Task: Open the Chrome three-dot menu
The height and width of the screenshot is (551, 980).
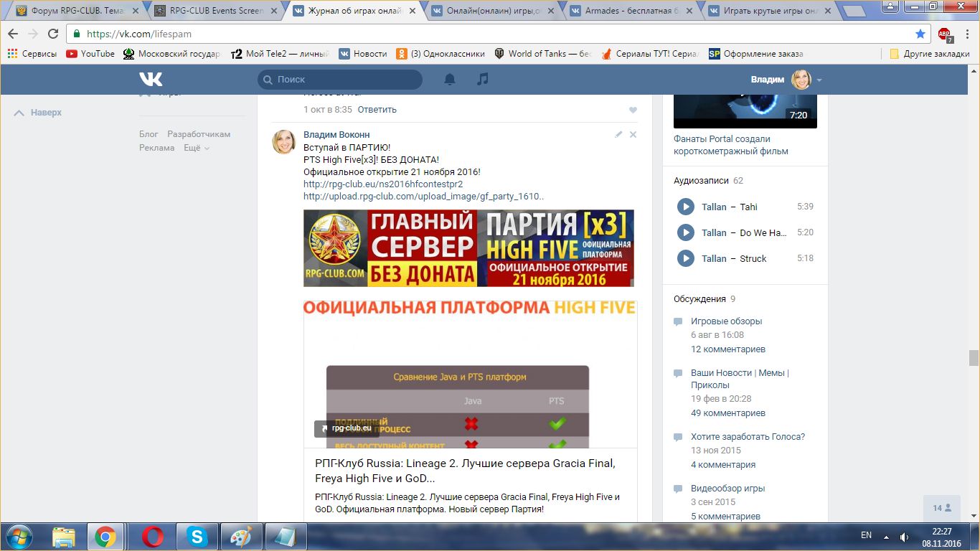Action: (967, 34)
